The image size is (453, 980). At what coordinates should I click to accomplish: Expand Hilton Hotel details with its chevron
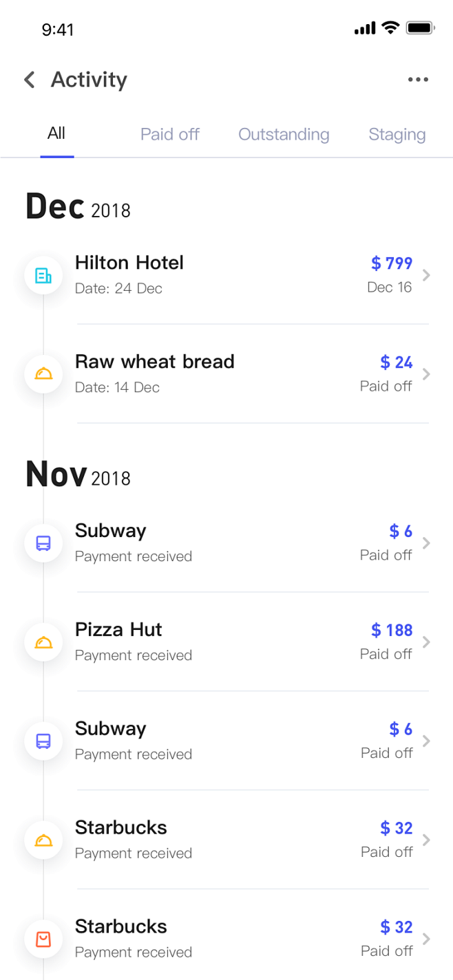click(x=427, y=275)
